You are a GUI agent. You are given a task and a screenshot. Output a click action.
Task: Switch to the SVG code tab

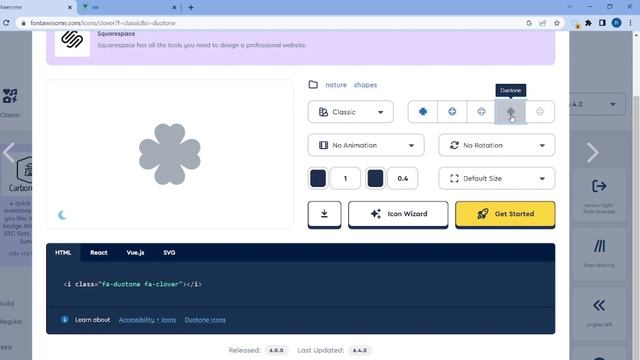169,253
